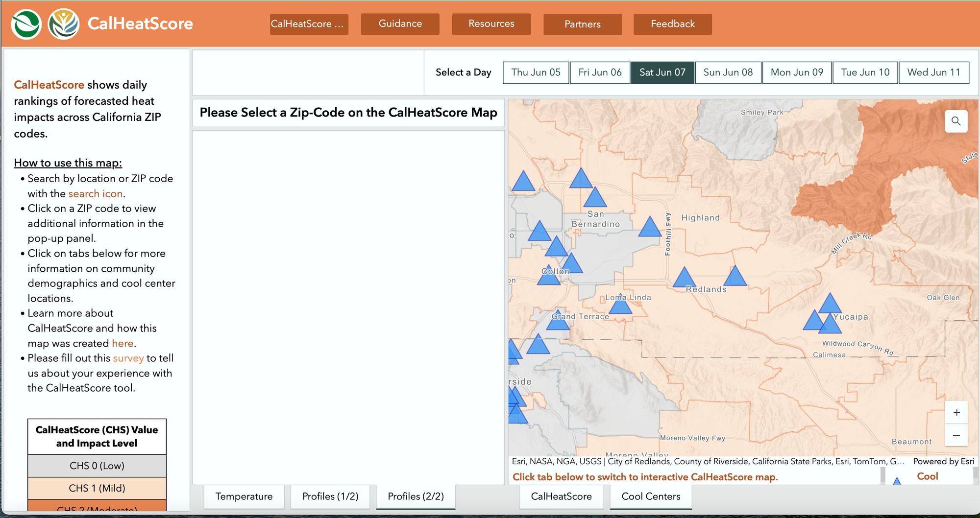
Task: Click the 'Select a Day' label
Action: tap(464, 72)
